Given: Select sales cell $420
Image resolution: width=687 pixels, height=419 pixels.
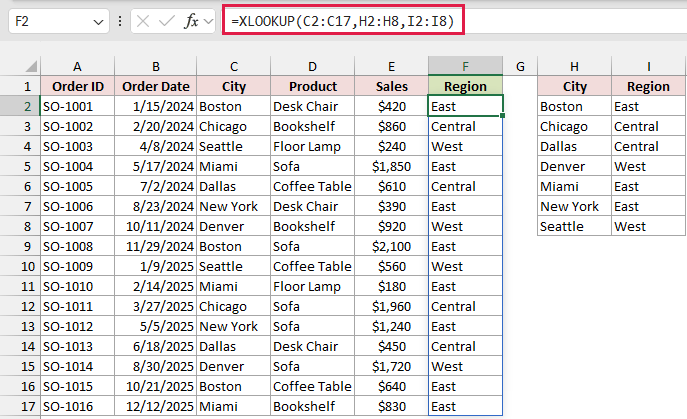Looking at the screenshot, I should tap(391, 107).
